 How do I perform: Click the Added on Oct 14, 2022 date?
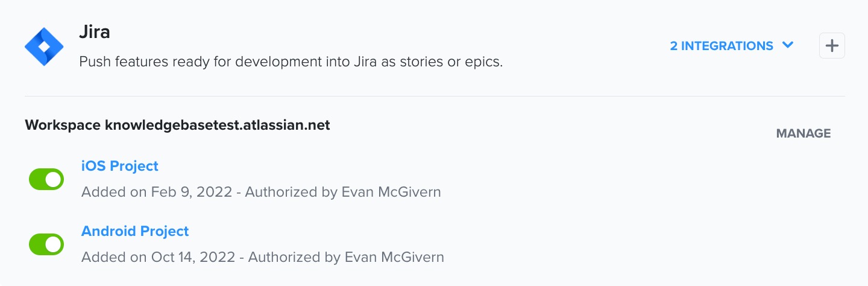click(159, 257)
